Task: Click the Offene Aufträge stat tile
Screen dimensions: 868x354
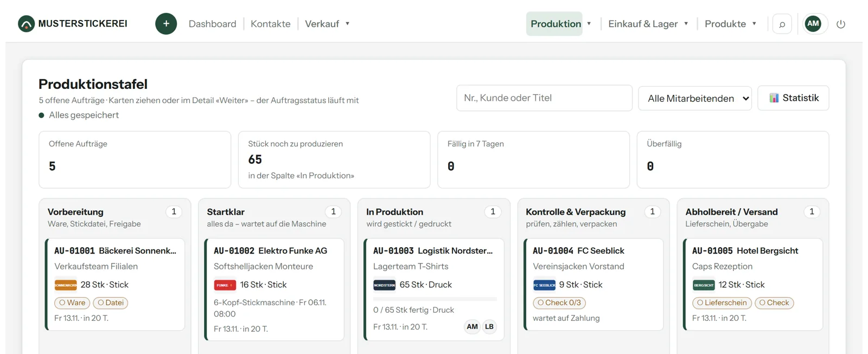Action: point(135,160)
